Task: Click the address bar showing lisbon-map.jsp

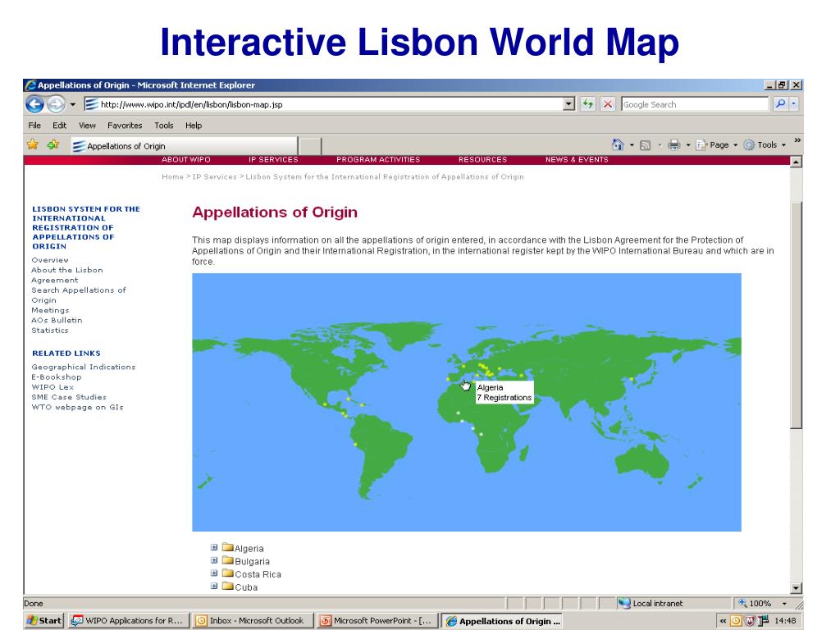Action: [x=323, y=104]
